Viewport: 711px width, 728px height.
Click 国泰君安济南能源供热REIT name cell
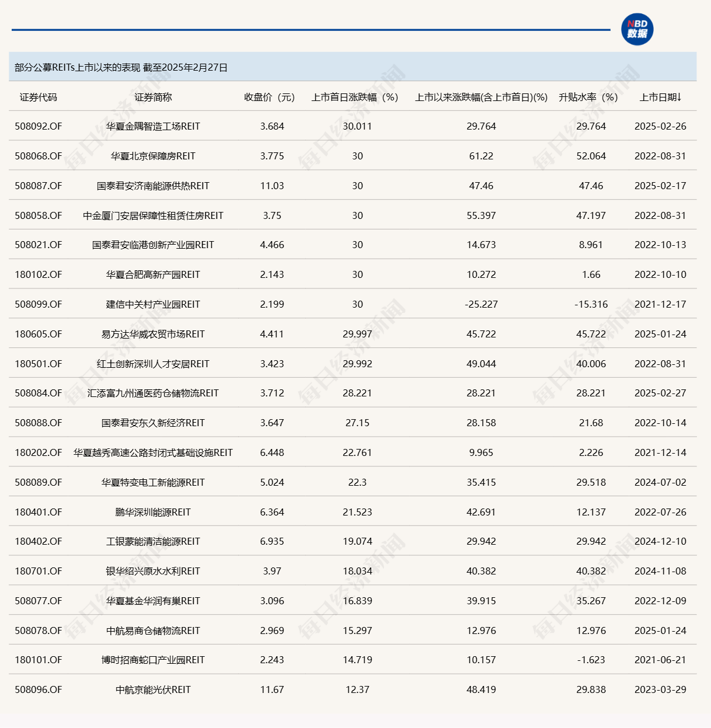coord(153,186)
